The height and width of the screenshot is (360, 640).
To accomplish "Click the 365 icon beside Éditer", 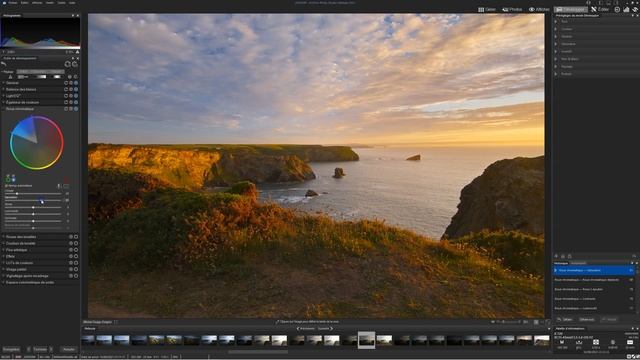I will [x=617, y=9].
